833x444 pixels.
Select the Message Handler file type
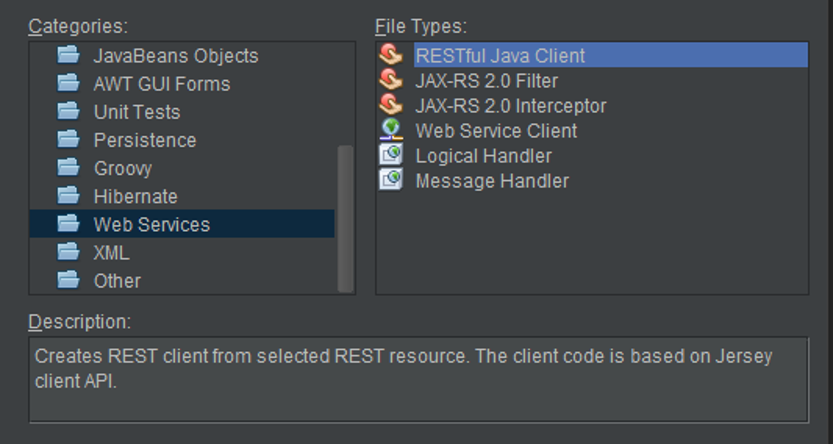click(x=492, y=181)
